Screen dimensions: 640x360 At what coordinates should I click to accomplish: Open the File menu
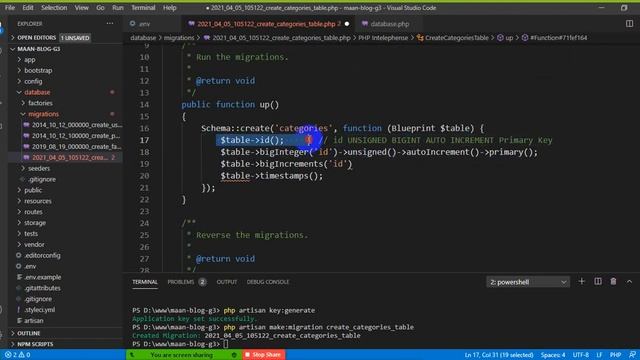10,8
